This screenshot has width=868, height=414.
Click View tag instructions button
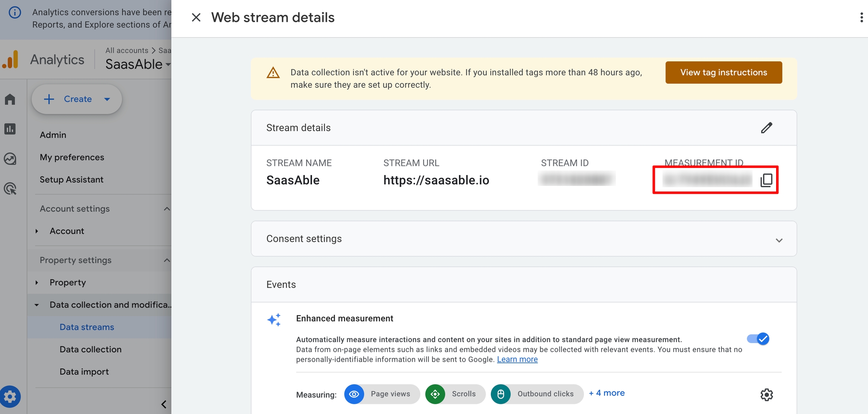(x=723, y=72)
